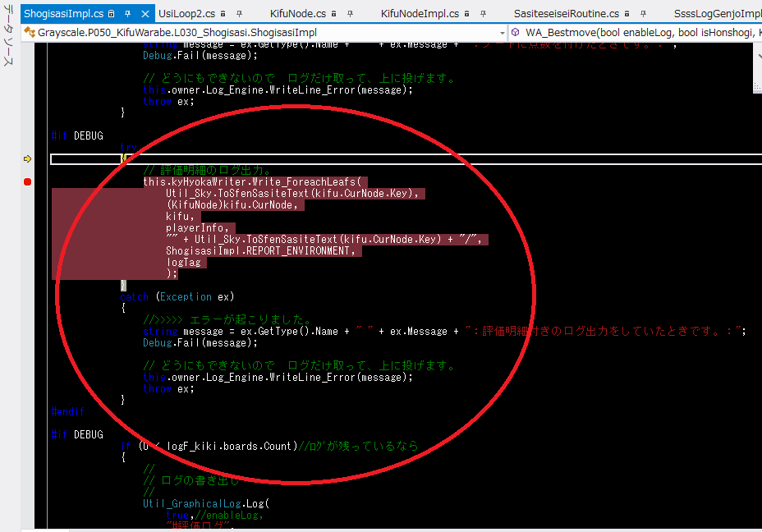The height and width of the screenshot is (532, 762).
Task: Switch to the SsssLogGenjoImpl tab
Action: tap(718, 14)
